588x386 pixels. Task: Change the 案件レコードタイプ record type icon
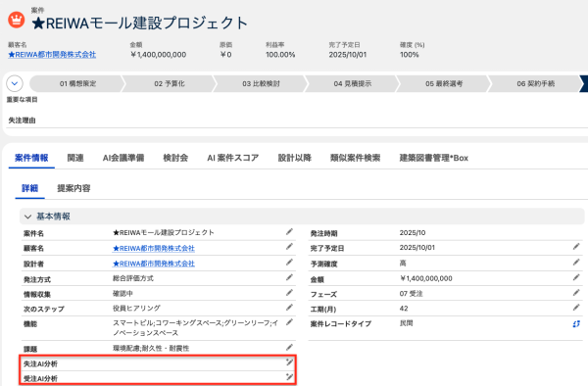coord(576,324)
